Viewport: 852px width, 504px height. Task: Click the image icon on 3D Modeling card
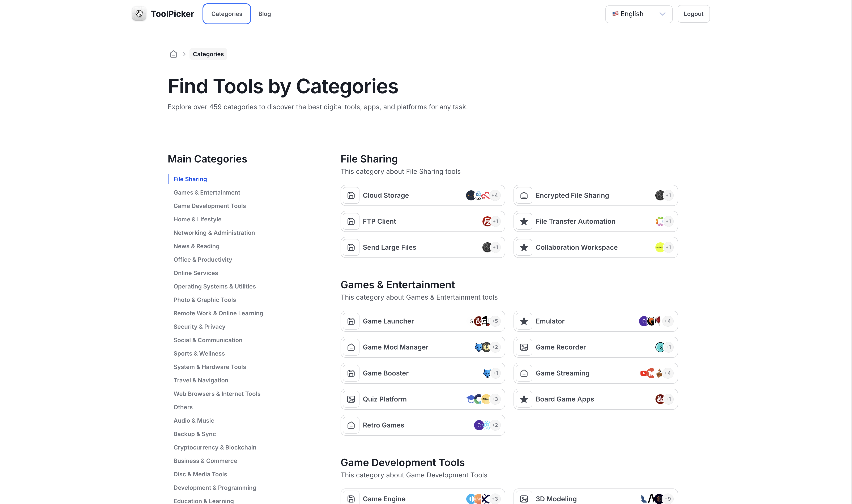524,499
